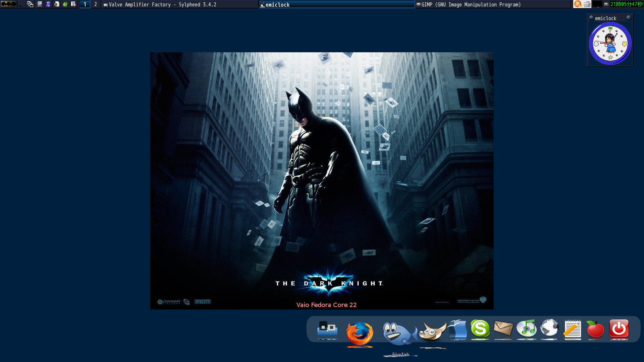
Task: Activate the GIMP window taskbar entry
Action: click(470, 4)
